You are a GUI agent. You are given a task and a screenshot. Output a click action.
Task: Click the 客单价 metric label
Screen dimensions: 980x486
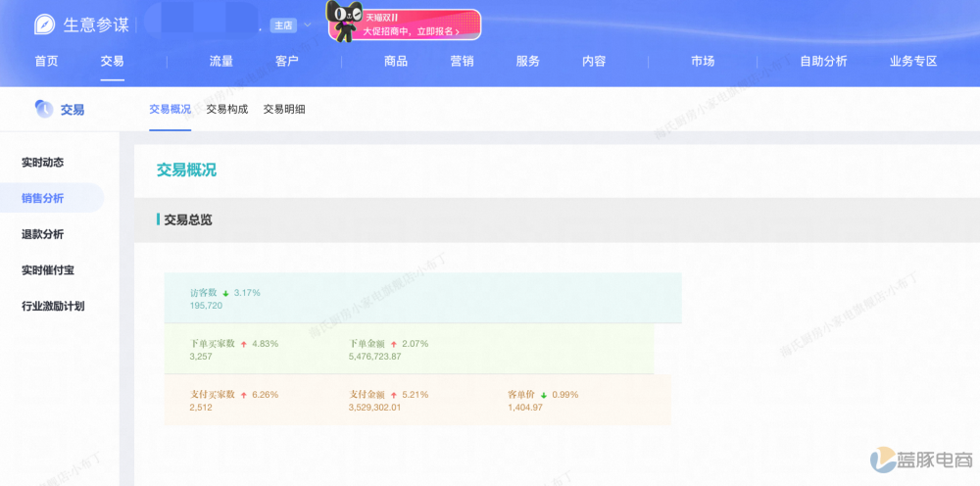[x=521, y=395]
